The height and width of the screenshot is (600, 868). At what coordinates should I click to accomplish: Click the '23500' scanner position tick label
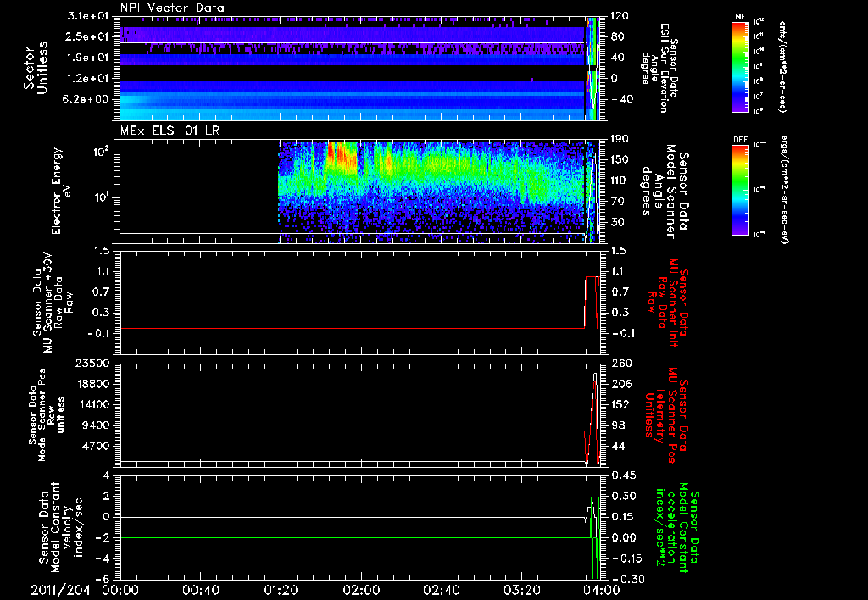93,364
